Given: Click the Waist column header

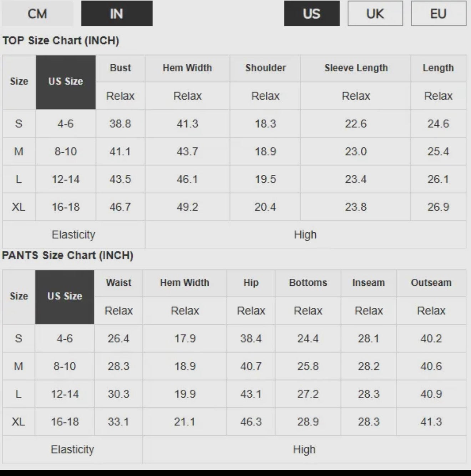Looking at the screenshot, I should 118,283.
